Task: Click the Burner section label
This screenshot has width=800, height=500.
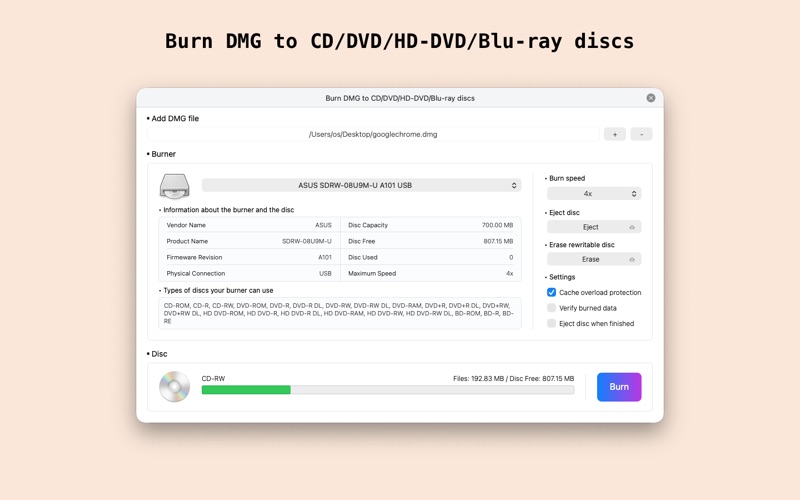Action: 161,154
